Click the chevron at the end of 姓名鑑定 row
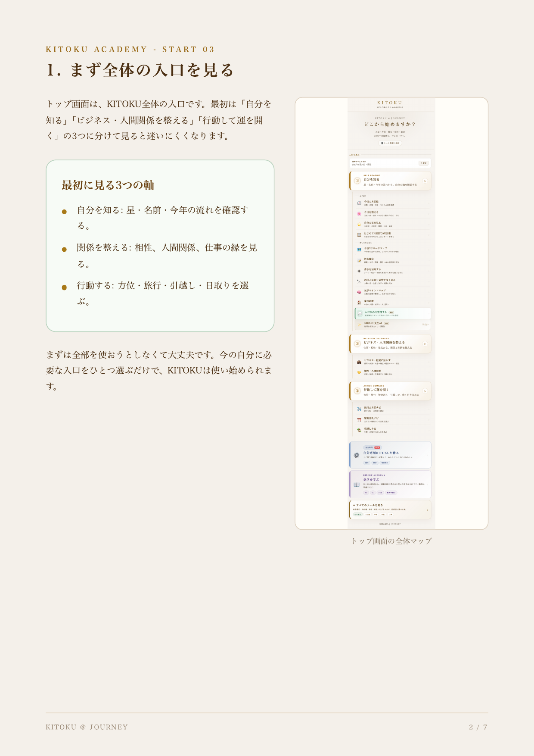This screenshot has height=756, width=534. click(429, 260)
